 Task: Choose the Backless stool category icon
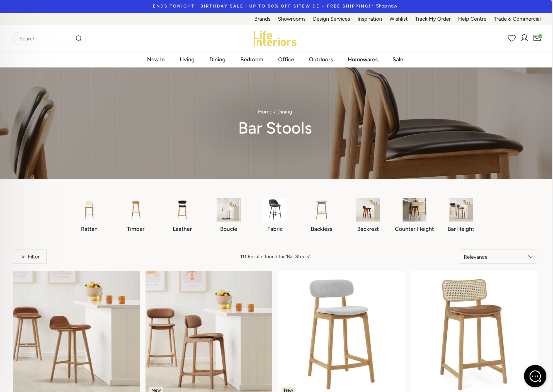coord(321,210)
